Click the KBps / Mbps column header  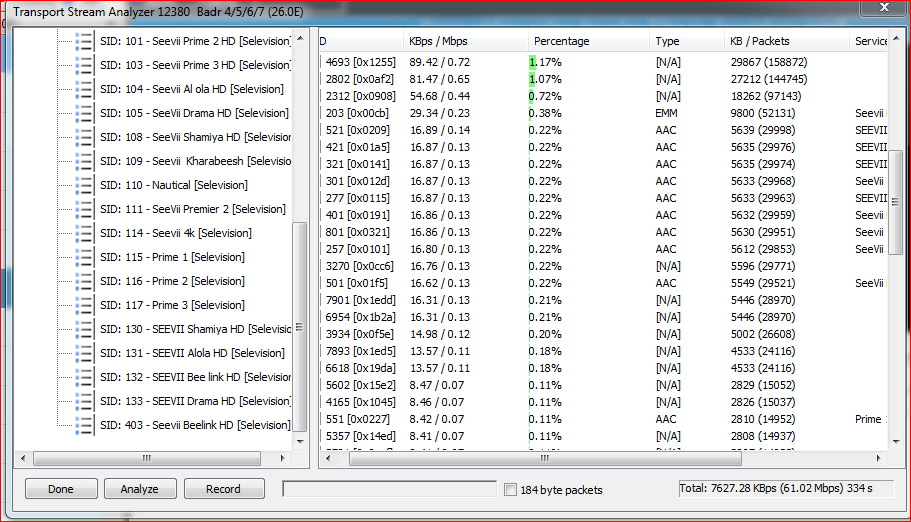point(438,41)
